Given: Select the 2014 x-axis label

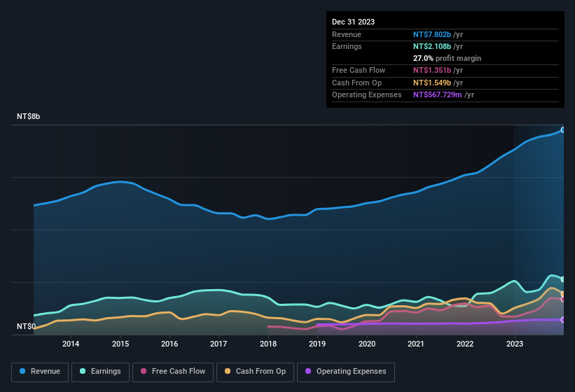Looking at the screenshot, I should [71, 344].
